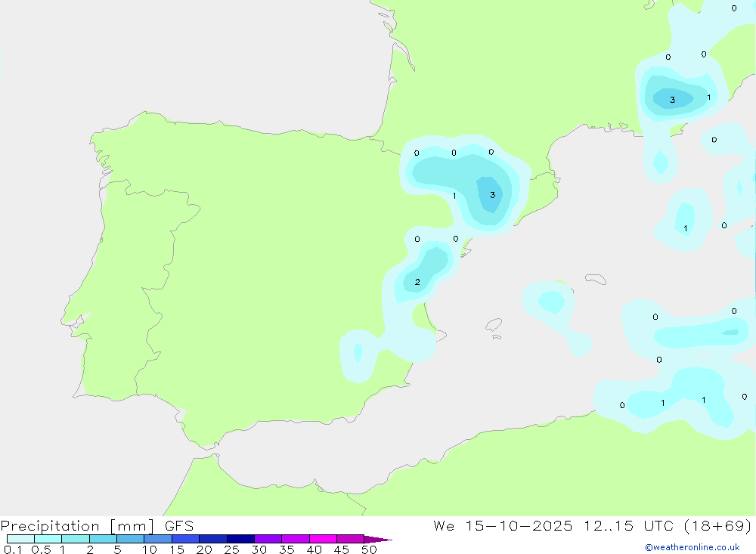
Task: Pick the 25–30 mm dark navy swatch
Action: point(240,539)
